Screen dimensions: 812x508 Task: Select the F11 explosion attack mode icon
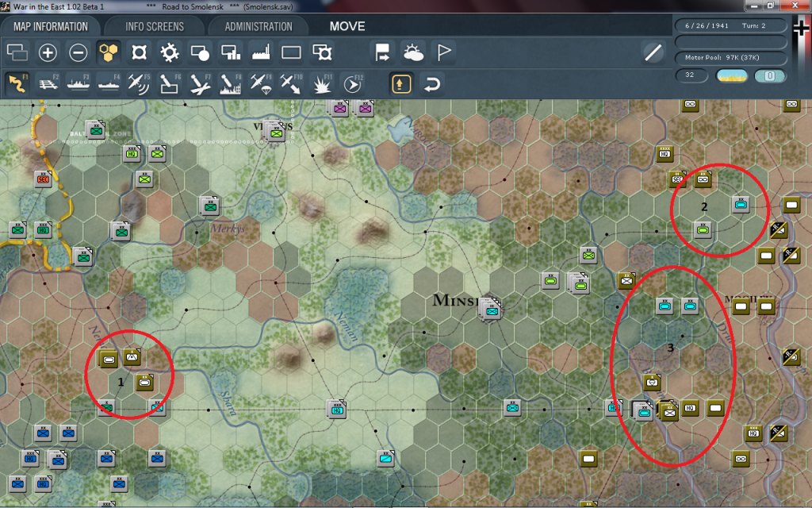pyautogui.click(x=321, y=83)
